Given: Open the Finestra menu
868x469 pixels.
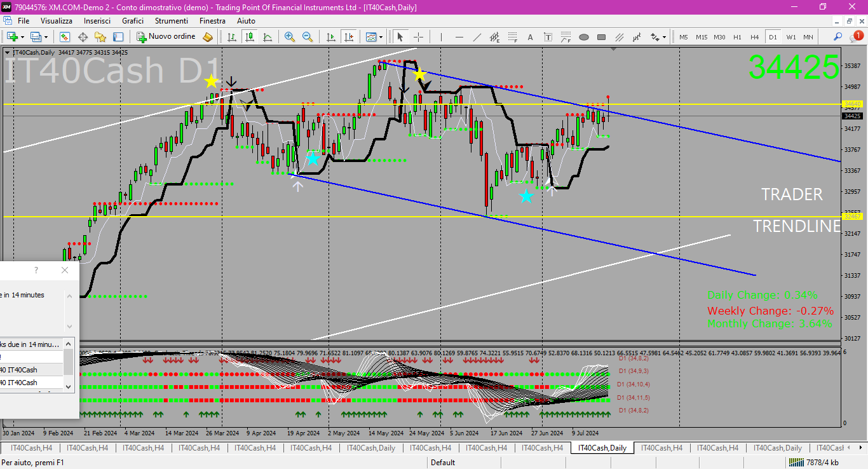Looking at the screenshot, I should pos(212,21).
